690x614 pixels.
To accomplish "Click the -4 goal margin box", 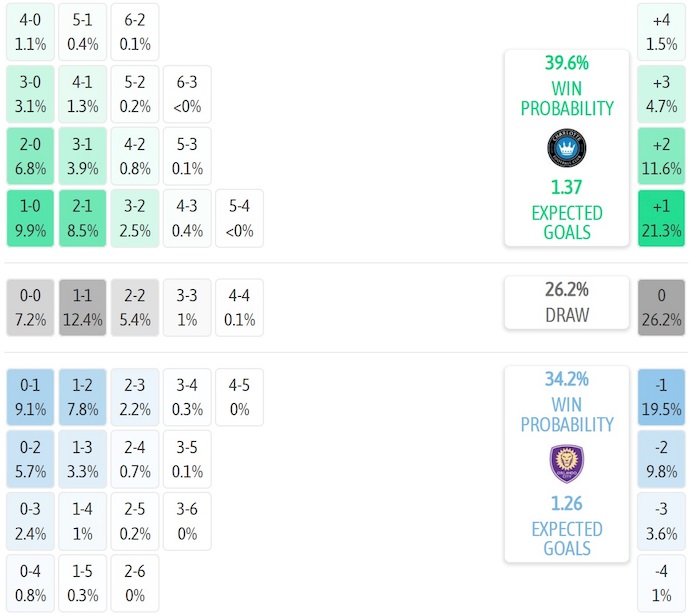I will click(661, 583).
